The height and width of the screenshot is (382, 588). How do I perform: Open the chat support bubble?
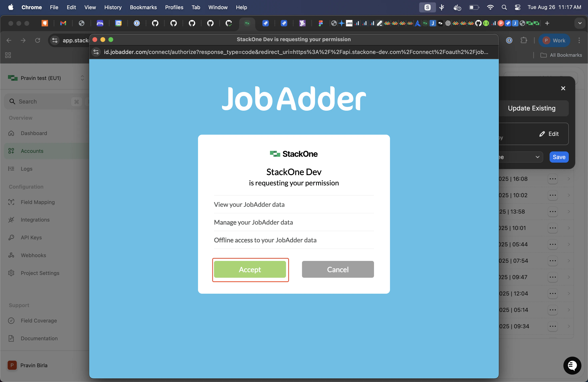[x=572, y=365]
